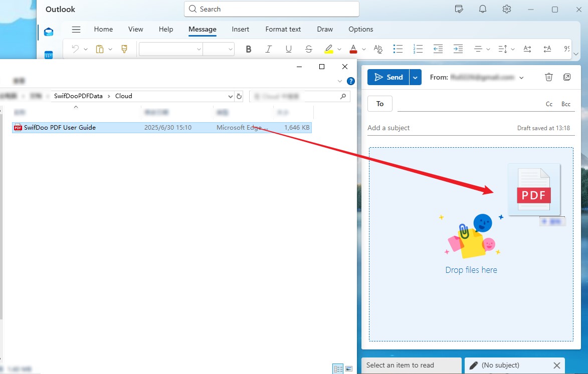This screenshot has width=588, height=374.
Task: Open the Home tab
Action: 103,29
